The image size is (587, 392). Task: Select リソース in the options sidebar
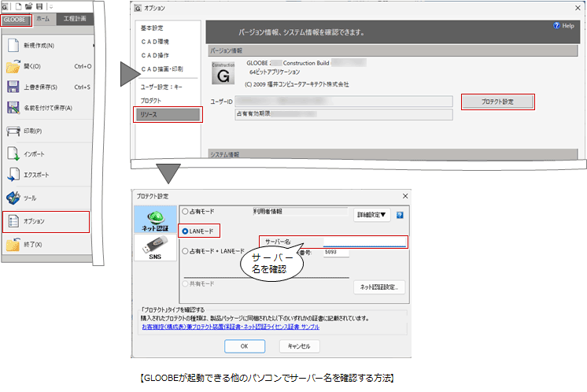coord(168,115)
